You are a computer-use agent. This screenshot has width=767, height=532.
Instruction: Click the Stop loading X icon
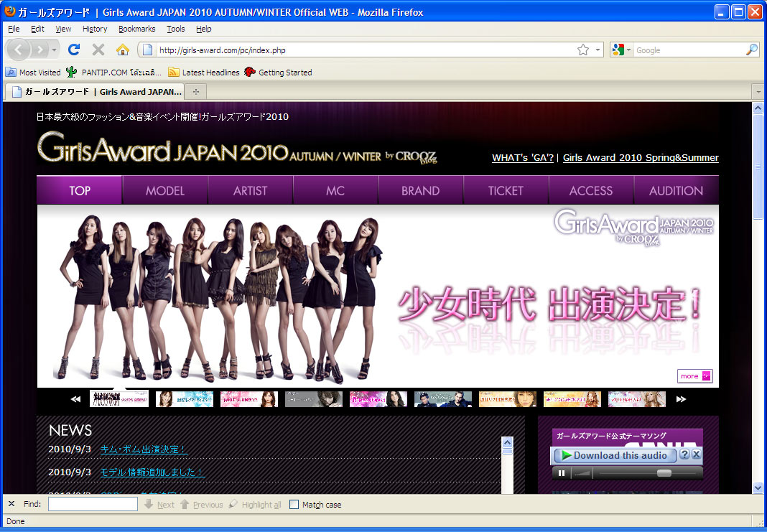pos(98,50)
